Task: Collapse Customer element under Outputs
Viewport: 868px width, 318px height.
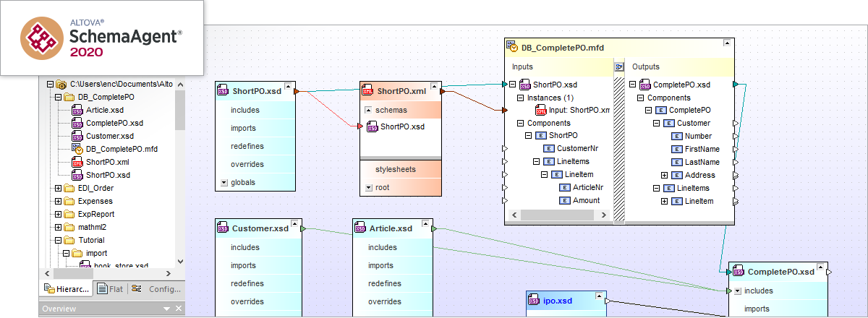Action: (x=656, y=124)
